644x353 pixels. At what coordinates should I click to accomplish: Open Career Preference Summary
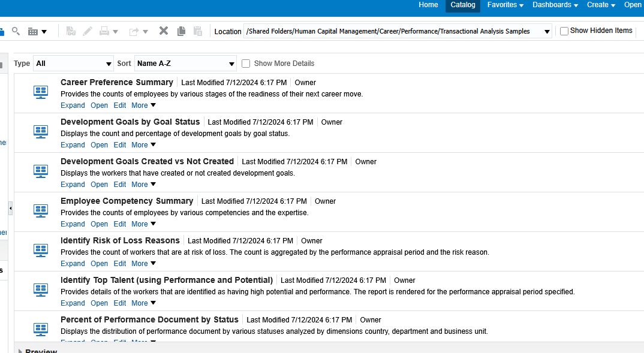coord(100,105)
